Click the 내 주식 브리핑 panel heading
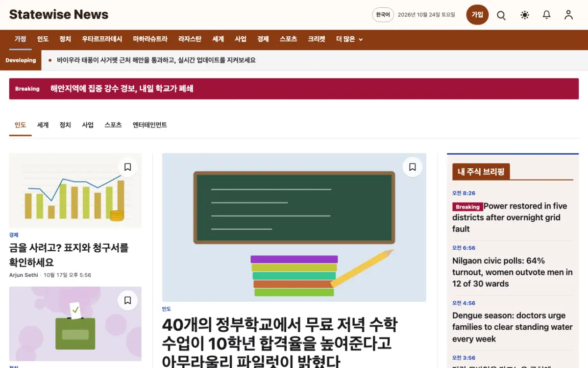Viewport: 588px width, 368px height. [481, 172]
